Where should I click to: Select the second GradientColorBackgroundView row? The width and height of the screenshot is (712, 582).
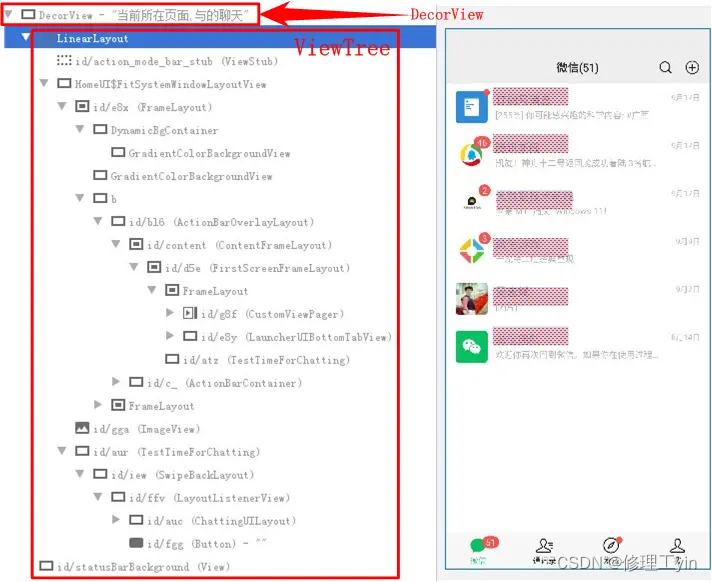click(183, 176)
